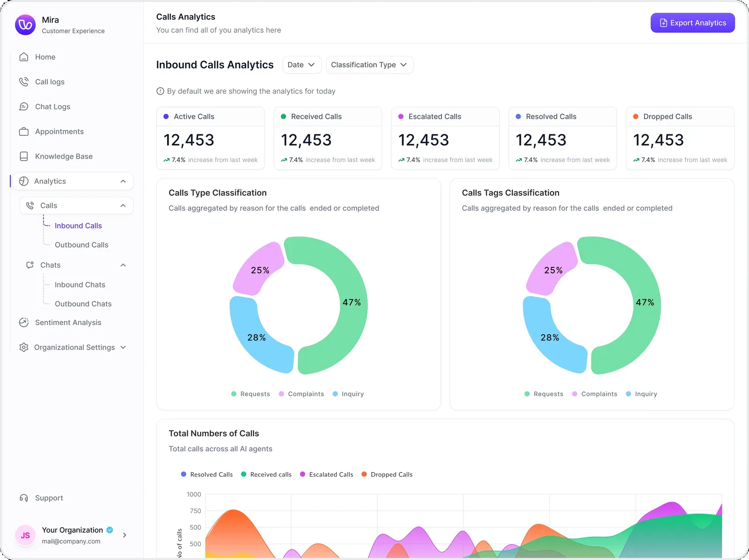Open Sentiment Analysis page
749x560 pixels.
68,323
